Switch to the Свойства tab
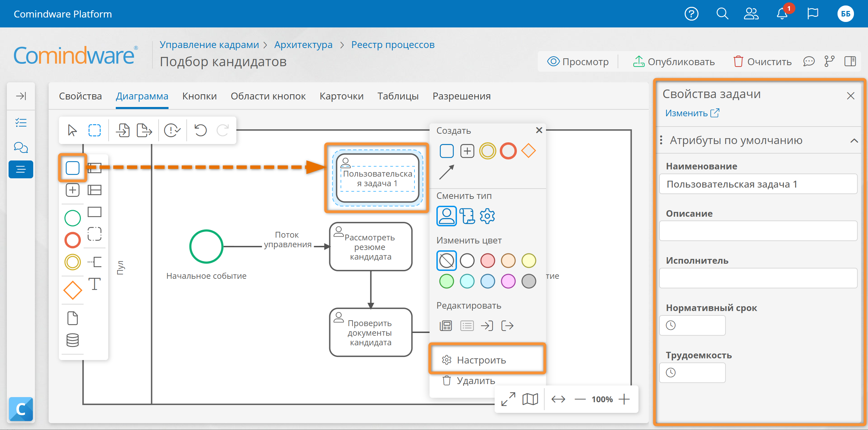The height and width of the screenshot is (430, 868). pos(80,96)
